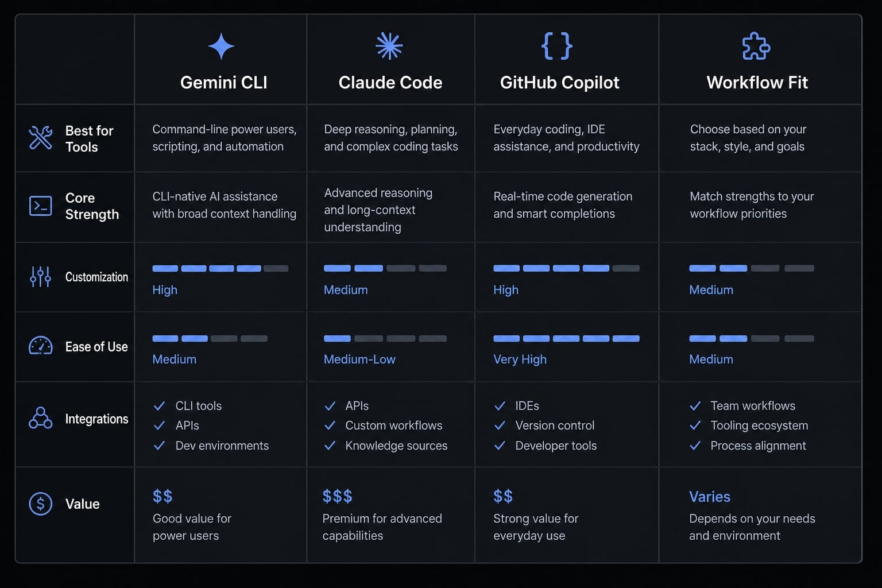Click the Claude Code asterisk burst icon

389,46
